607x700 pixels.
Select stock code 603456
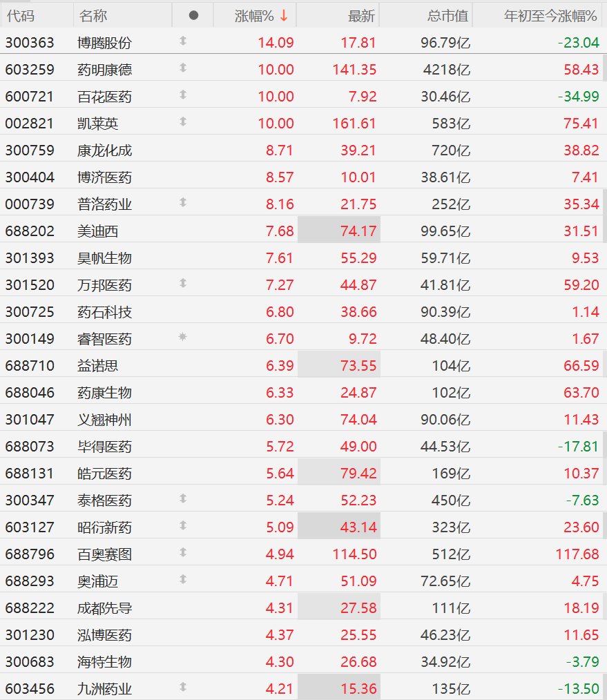(30, 688)
